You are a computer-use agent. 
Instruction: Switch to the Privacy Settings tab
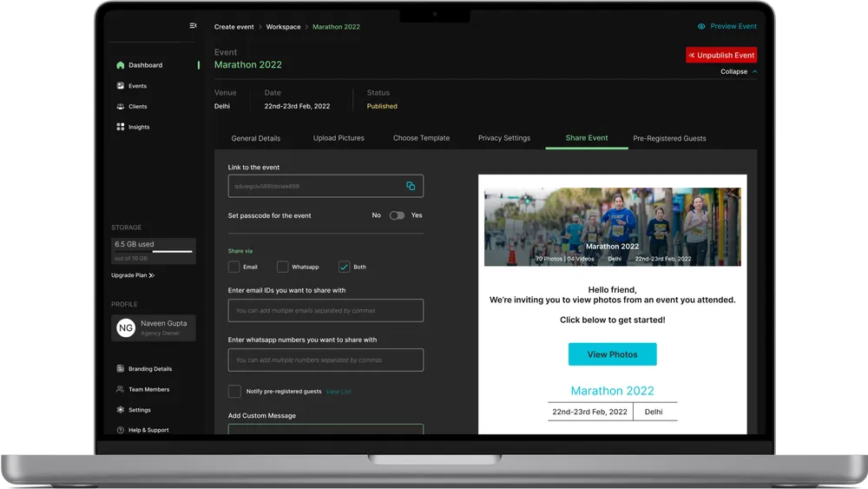503,138
